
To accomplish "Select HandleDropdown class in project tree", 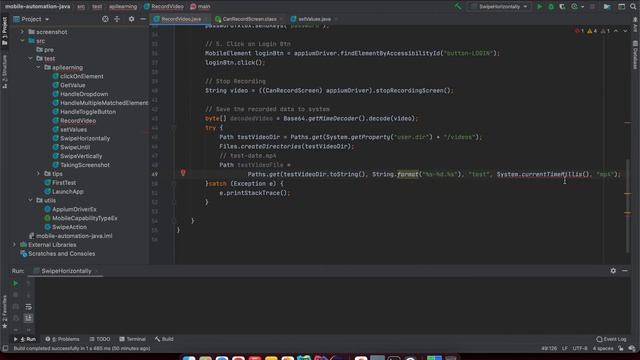I will click(x=84, y=94).
